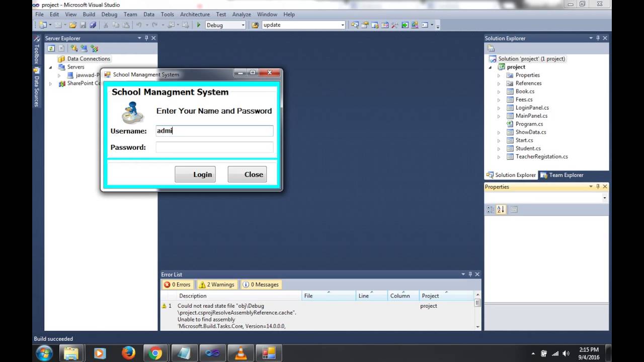Click the Alphabetical sort icon in Properties panel

click(501, 210)
